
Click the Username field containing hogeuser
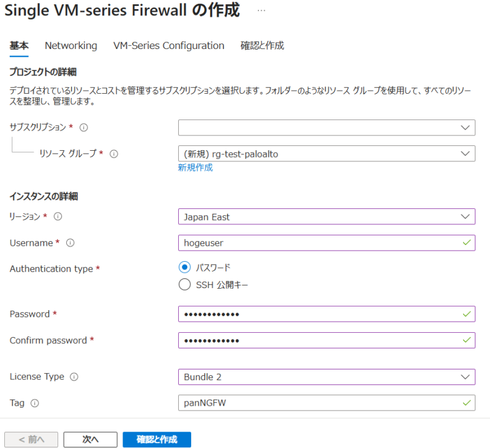pyautogui.click(x=326, y=243)
